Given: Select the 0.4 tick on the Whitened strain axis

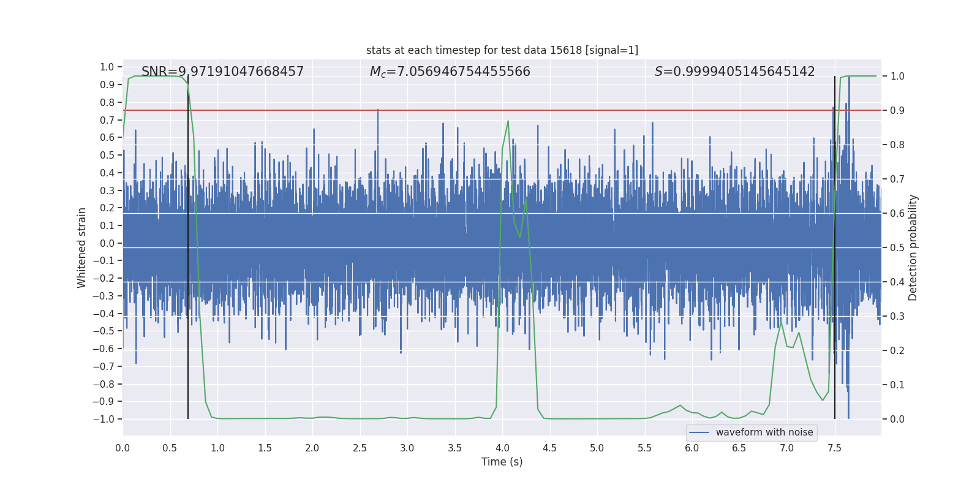Looking at the screenshot, I should pos(107,173).
